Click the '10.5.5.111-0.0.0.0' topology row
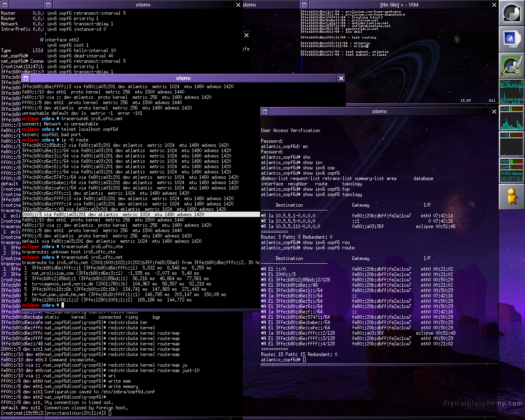Viewport: 525px width, 420px height. click(358, 226)
